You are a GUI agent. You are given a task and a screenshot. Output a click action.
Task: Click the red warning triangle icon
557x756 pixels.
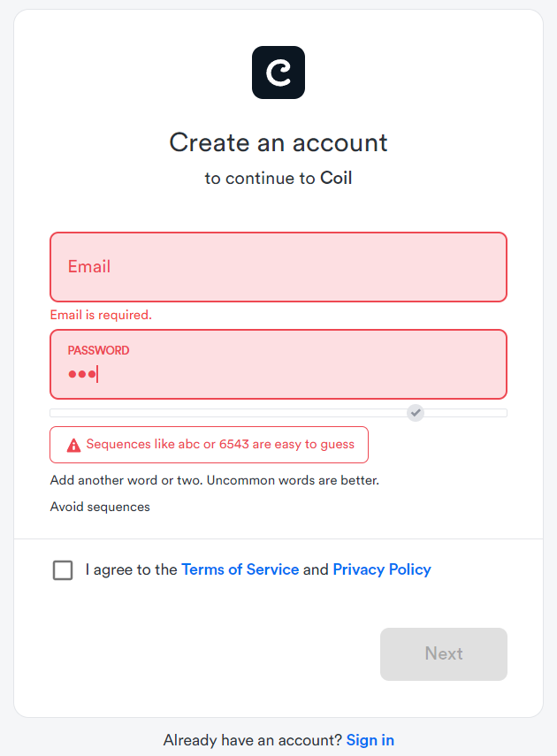(73, 445)
